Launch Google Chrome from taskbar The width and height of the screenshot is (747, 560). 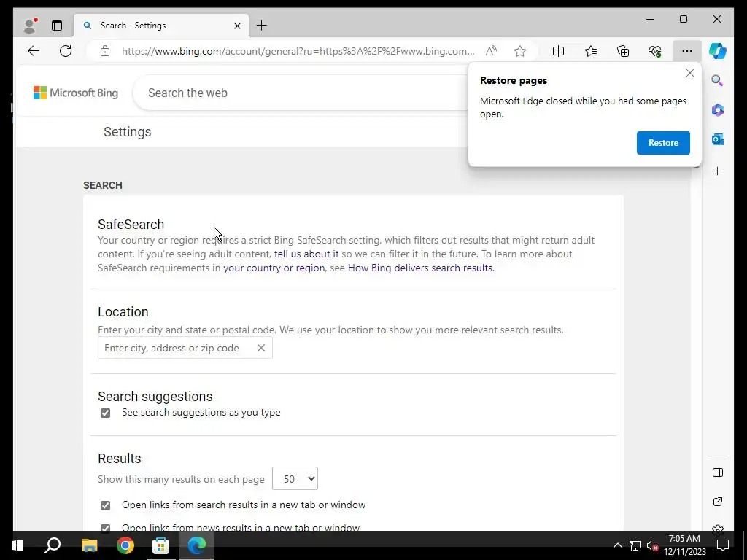125,545
